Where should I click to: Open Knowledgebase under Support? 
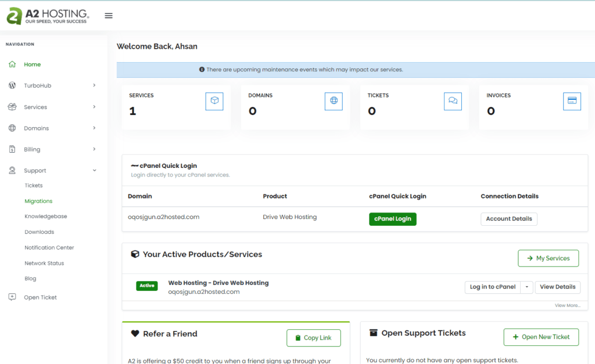(45, 216)
